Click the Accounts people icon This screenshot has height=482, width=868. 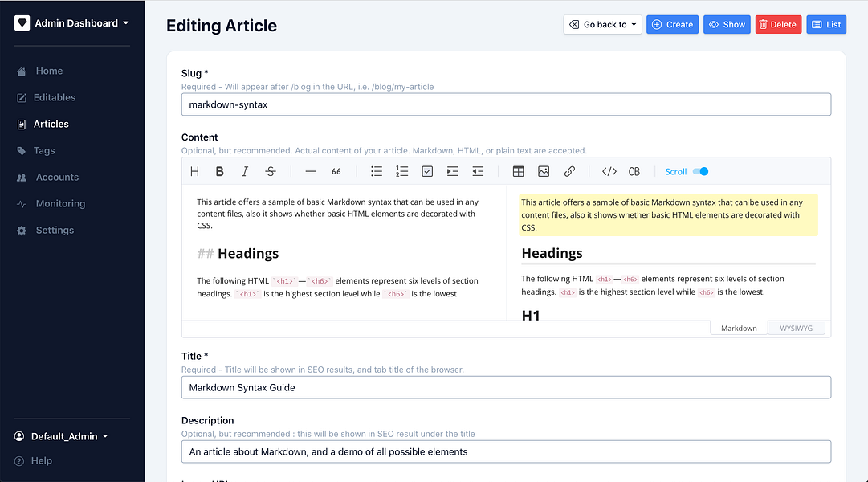tap(22, 178)
